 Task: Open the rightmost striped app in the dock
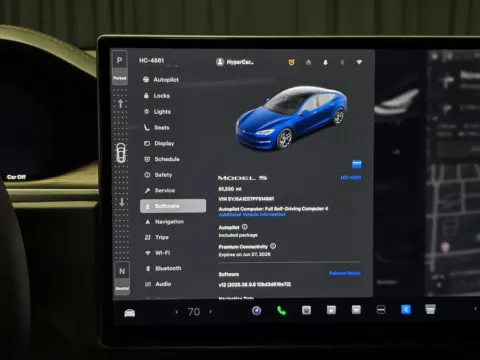click(430, 309)
